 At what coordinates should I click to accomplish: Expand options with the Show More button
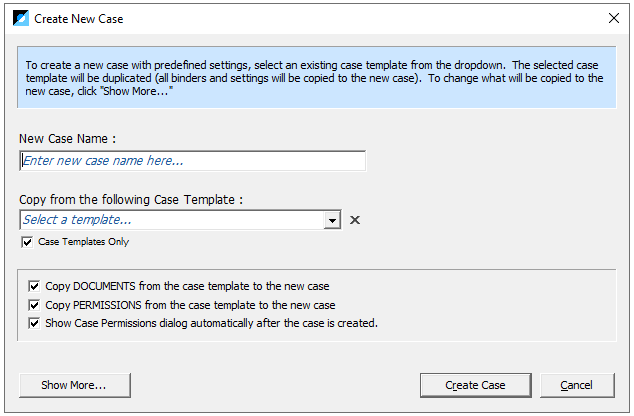pos(75,385)
